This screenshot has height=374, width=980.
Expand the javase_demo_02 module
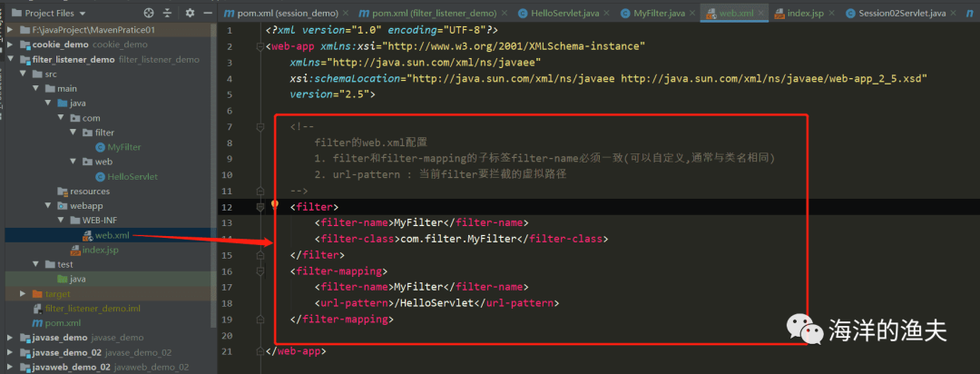pos(11,353)
